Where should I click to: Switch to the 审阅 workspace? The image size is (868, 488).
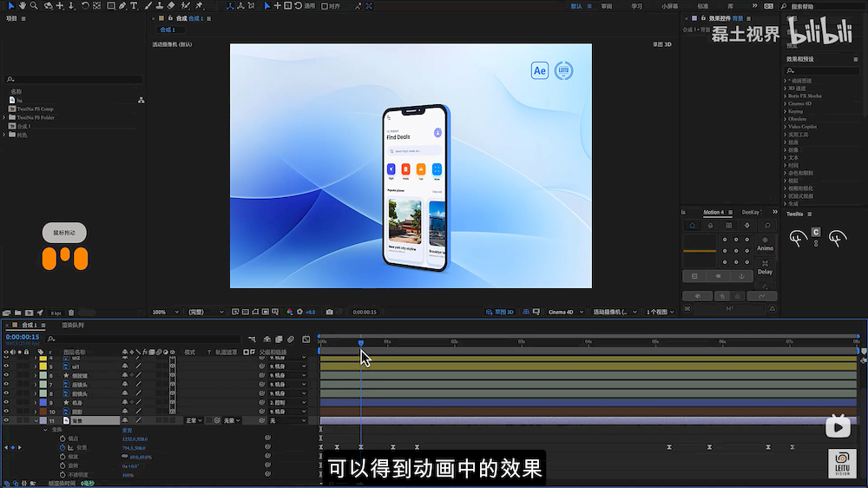607,6
